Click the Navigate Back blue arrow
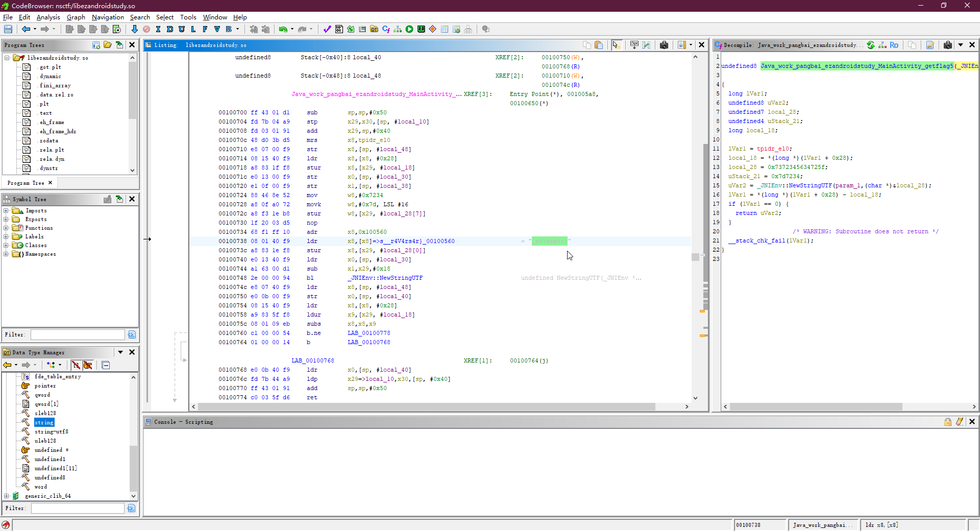Screen dimensions: 980x531 (x=26, y=29)
